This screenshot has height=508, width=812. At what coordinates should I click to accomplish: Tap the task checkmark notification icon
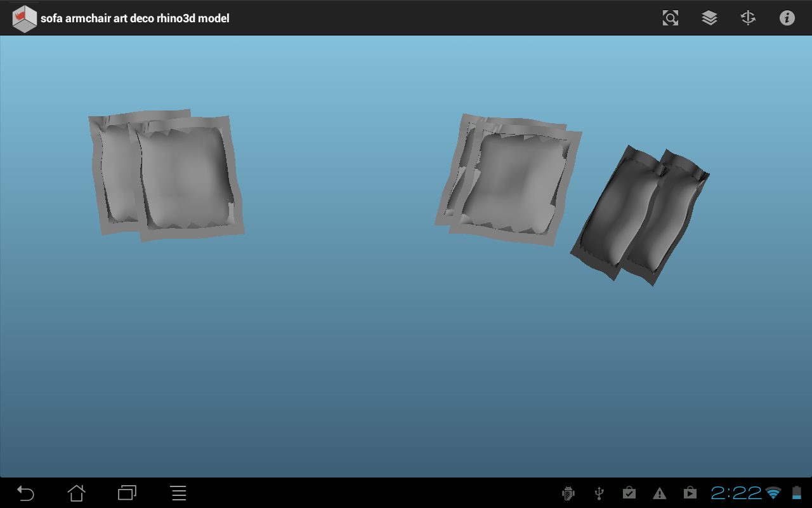(629, 493)
